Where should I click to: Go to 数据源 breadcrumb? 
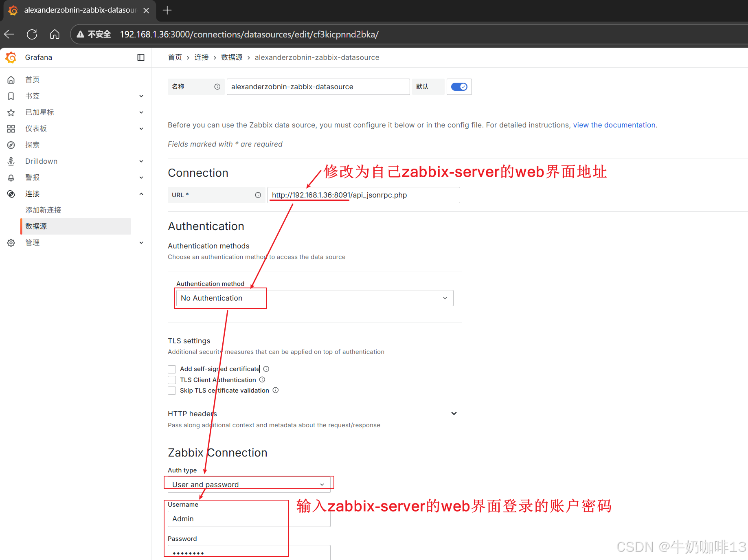232,57
